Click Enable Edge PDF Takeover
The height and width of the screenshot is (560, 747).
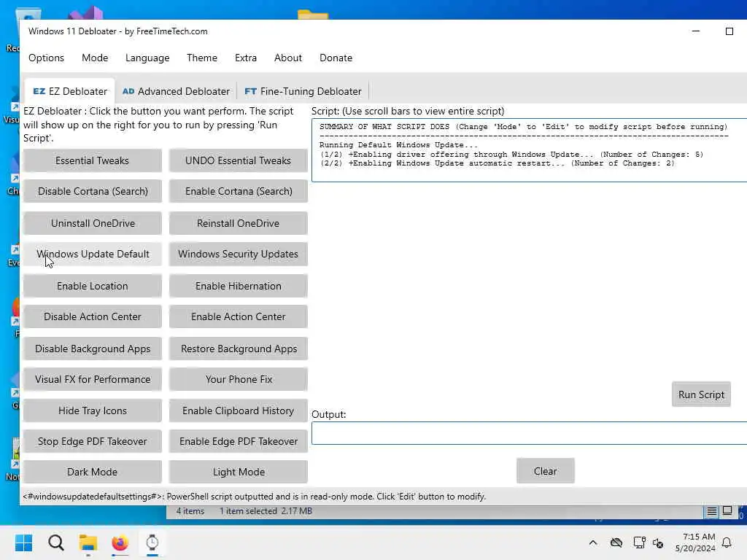(239, 441)
